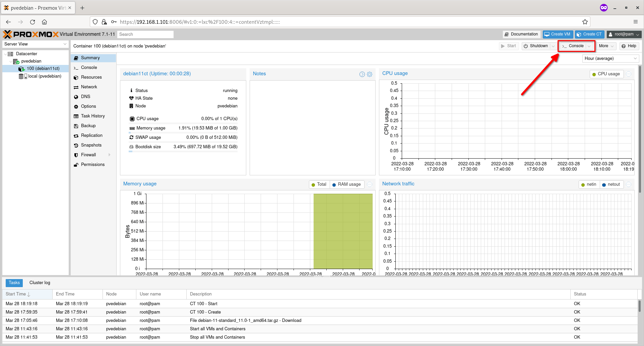
Task: Toggle the netout legend series
Action: click(x=611, y=184)
